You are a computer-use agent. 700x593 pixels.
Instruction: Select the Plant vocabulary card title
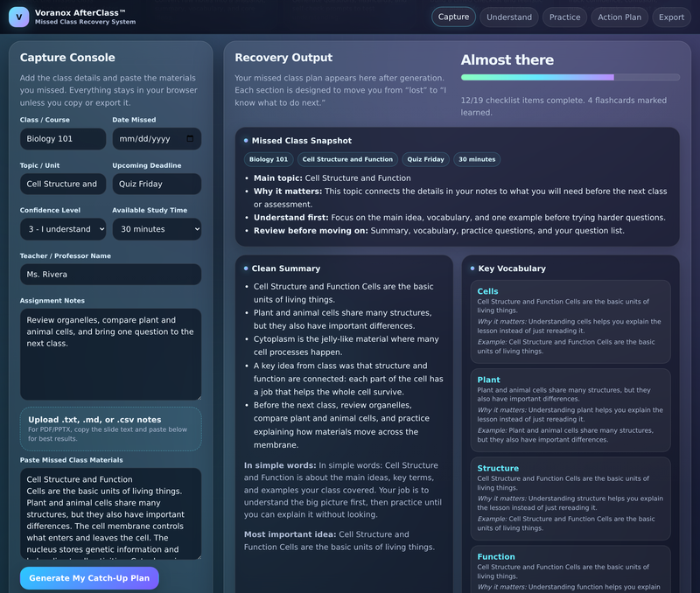click(x=488, y=380)
